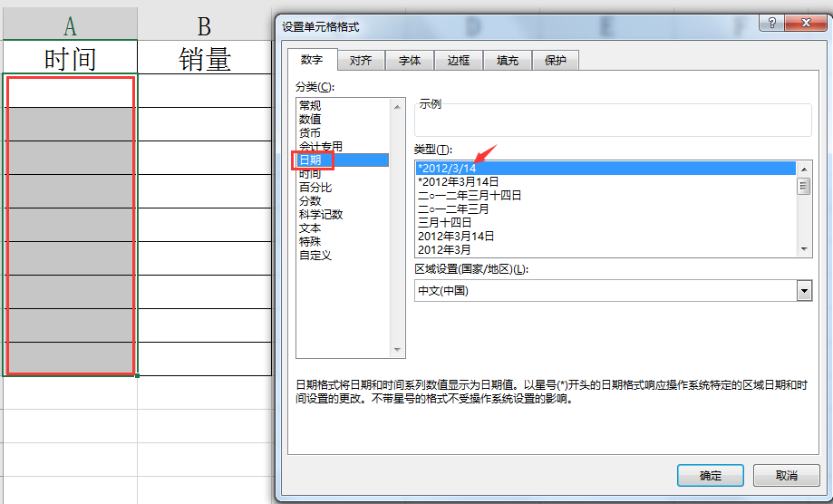Click the help question mark button in the dialog title bar
Screen dimensions: 833x504
click(772, 23)
